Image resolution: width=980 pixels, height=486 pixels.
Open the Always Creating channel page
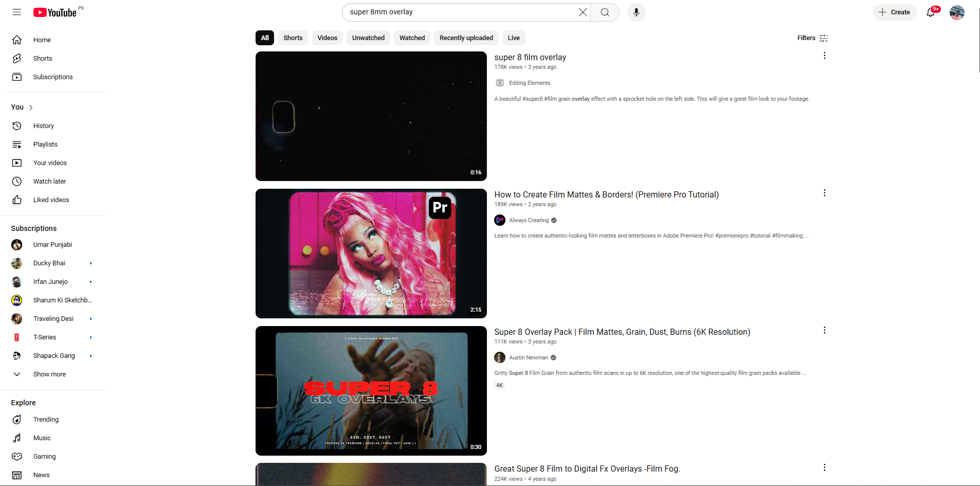pos(529,220)
